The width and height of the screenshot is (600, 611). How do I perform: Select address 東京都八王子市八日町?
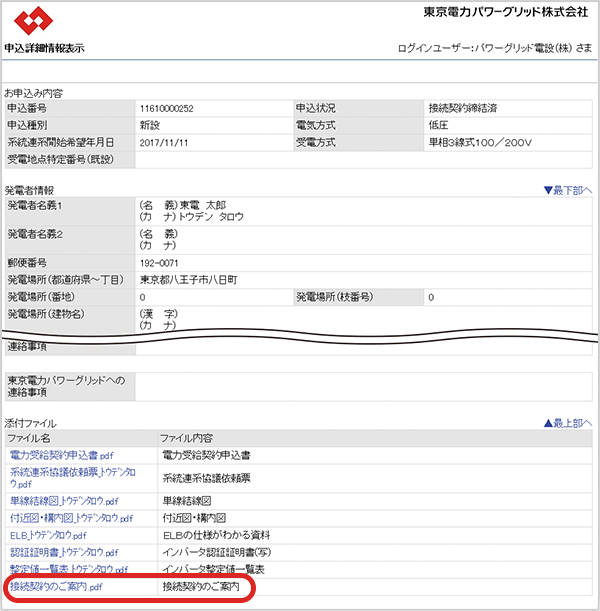[189, 280]
